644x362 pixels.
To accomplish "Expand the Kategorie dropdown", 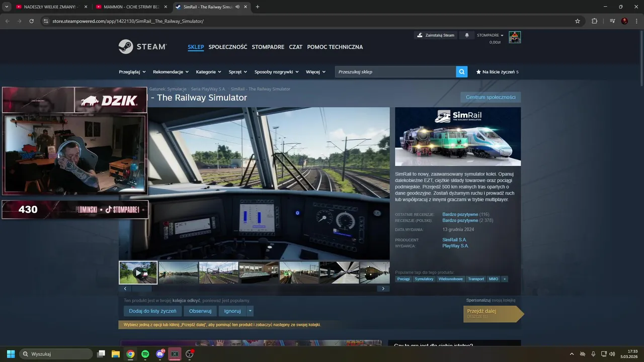I will pos(209,72).
